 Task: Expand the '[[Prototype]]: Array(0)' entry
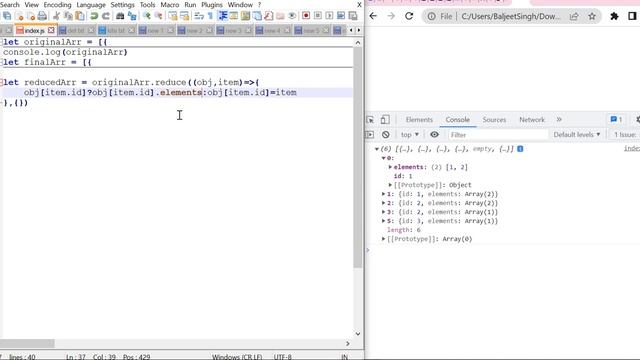(x=383, y=239)
